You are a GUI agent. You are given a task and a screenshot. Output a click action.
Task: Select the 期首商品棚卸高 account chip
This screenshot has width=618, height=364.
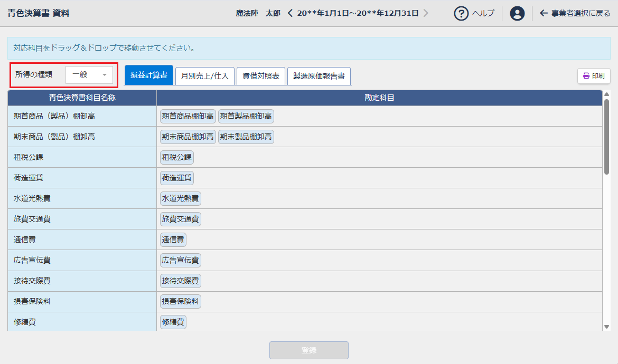tap(187, 116)
